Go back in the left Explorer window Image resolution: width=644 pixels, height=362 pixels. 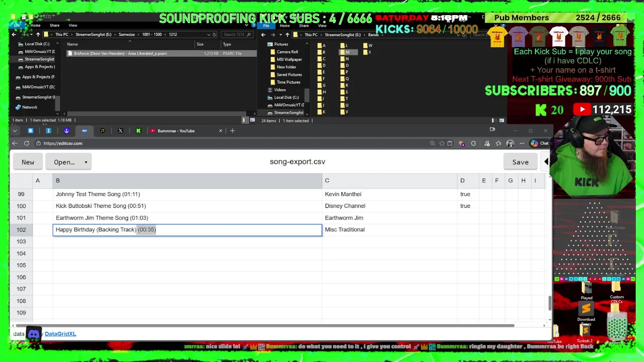(14, 35)
